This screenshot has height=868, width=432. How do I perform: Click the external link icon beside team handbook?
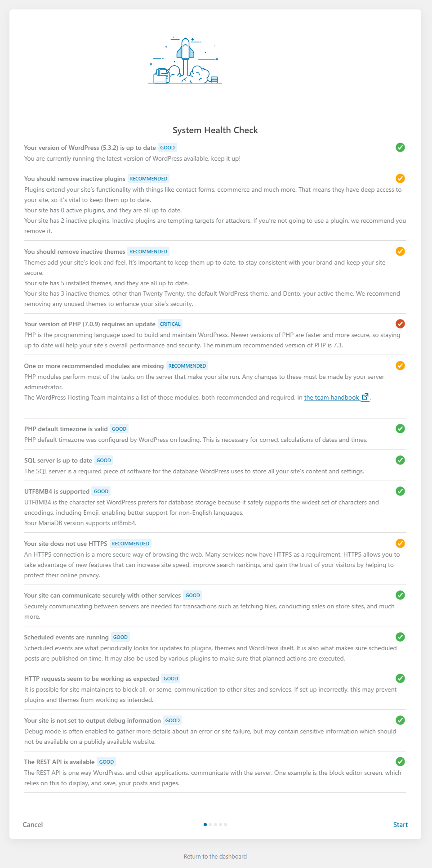click(365, 397)
